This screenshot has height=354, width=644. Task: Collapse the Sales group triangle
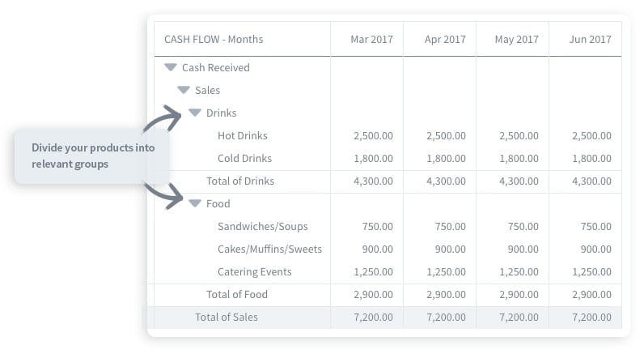[183, 90]
